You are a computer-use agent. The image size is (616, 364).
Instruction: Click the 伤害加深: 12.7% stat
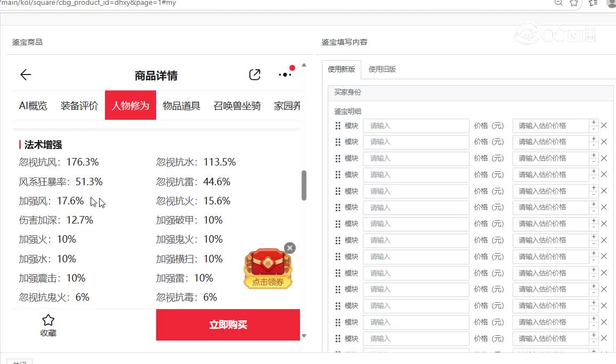point(56,220)
